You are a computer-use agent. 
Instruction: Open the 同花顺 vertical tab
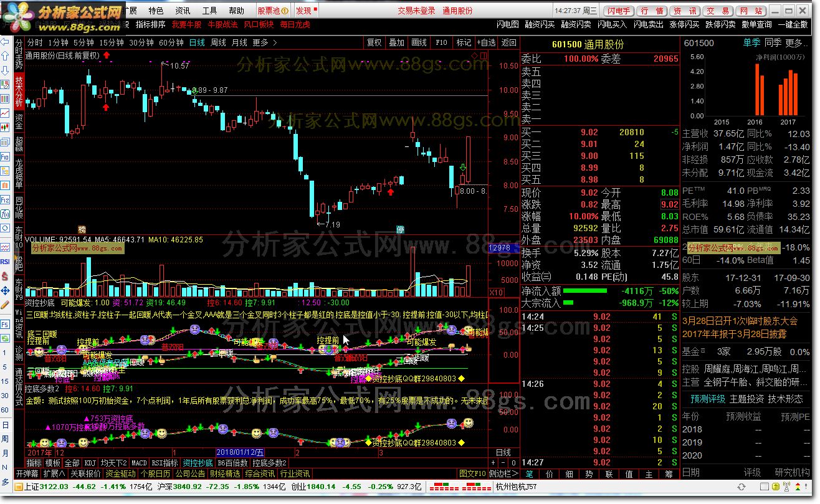[x=19, y=207]
